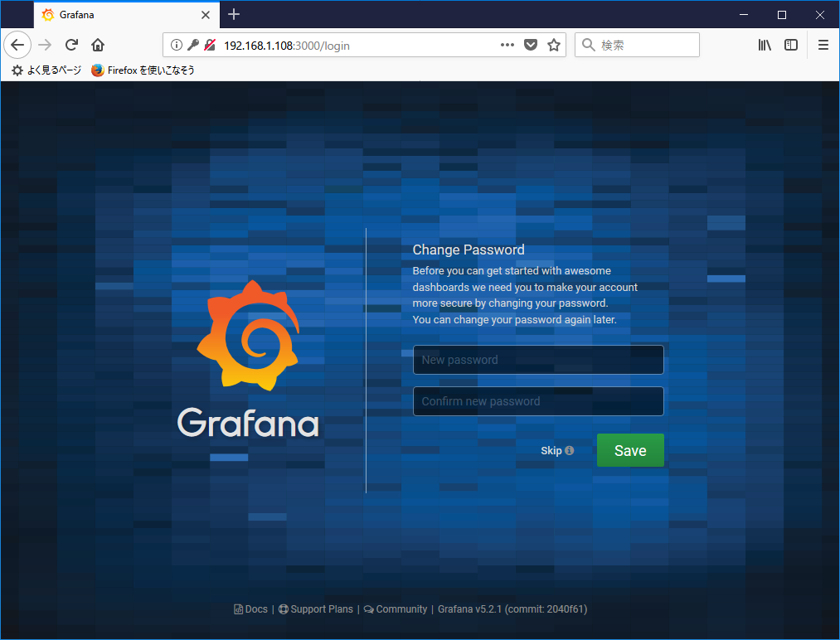Screen dimensions: 840x640
Task: Go to the Firefox home page
Action: point(98,45)
